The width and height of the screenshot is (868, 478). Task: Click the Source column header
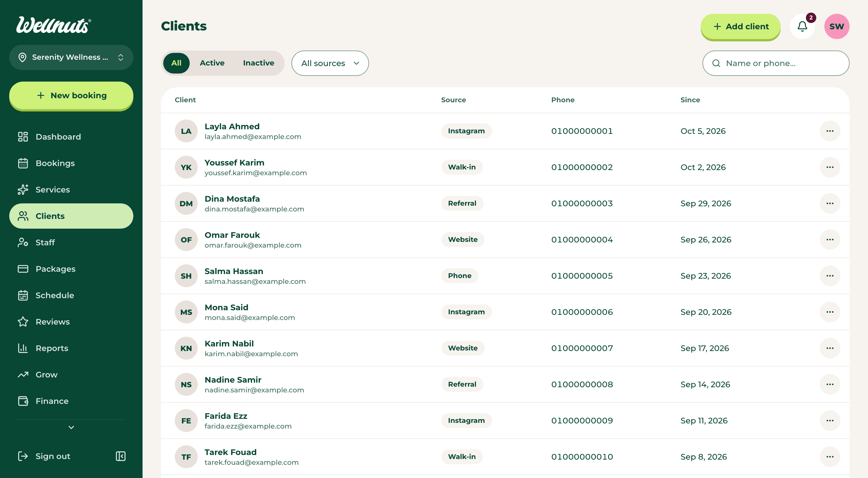pyautogui.click(x=454, y=100)
